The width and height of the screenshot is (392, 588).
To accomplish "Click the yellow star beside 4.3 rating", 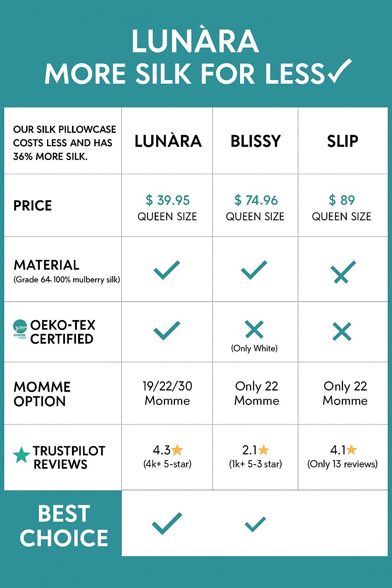I will (x=177, y=450).
